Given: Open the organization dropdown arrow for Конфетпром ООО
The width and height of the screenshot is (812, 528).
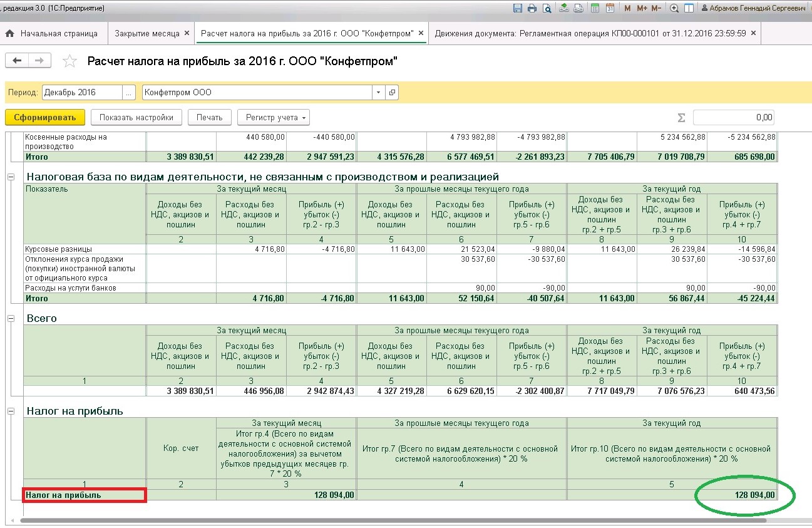Looking at the screenshot, I should (378, 92).
